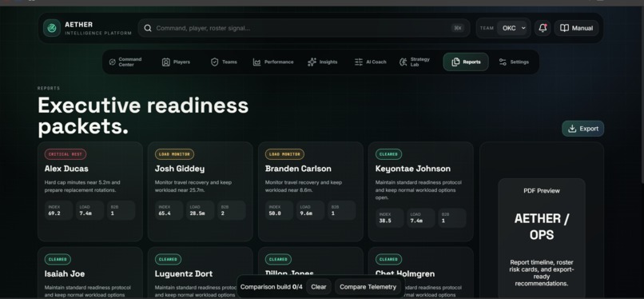
Task: Click the Export download icon
Action: click(x=572, y=129)
